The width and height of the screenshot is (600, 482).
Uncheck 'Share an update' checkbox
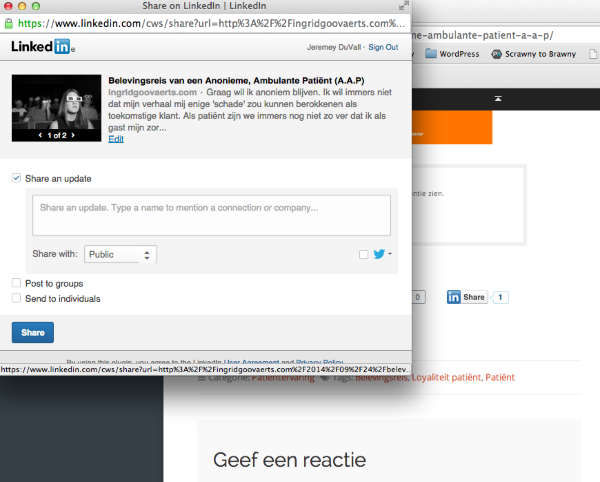[16, 178]
